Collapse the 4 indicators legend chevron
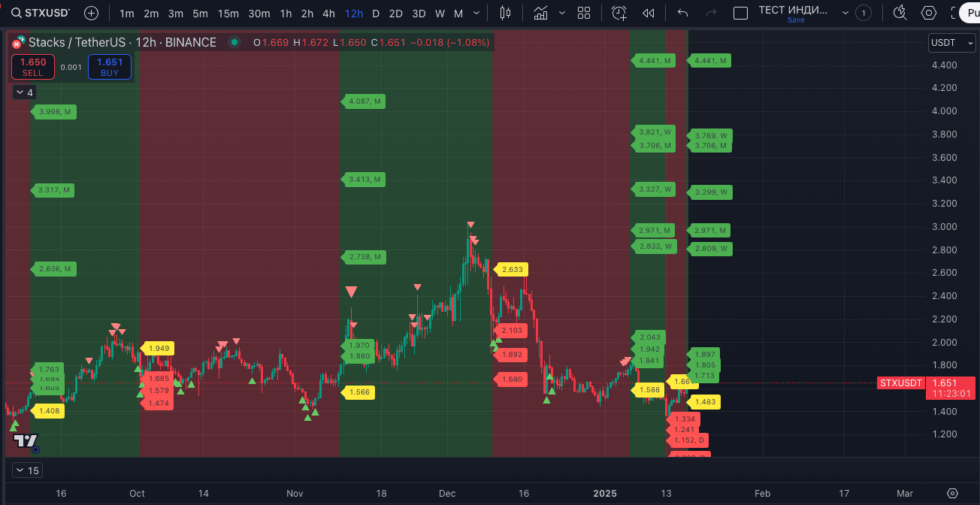Viewport: 980px width, 505px height. coord(25,92)
